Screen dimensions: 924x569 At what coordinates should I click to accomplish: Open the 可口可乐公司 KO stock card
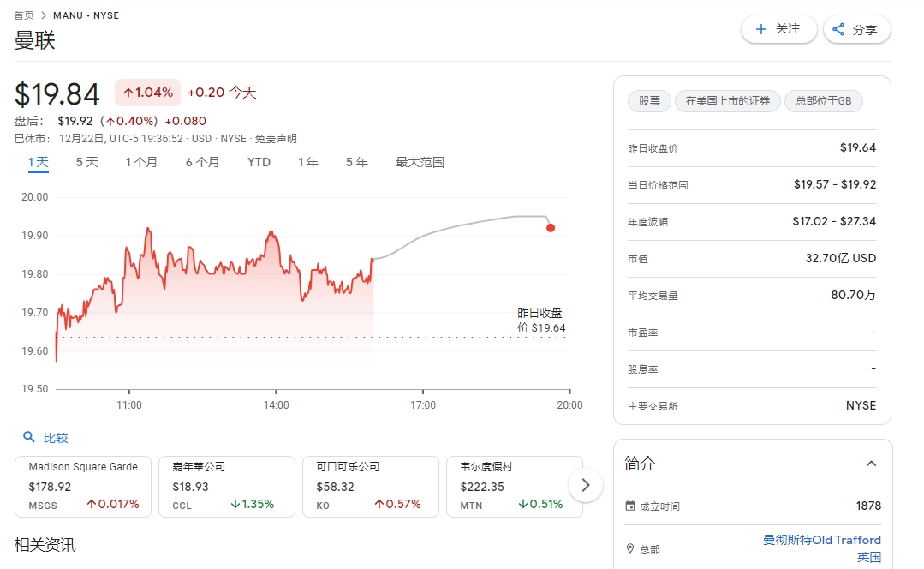(x=371, y=486)
